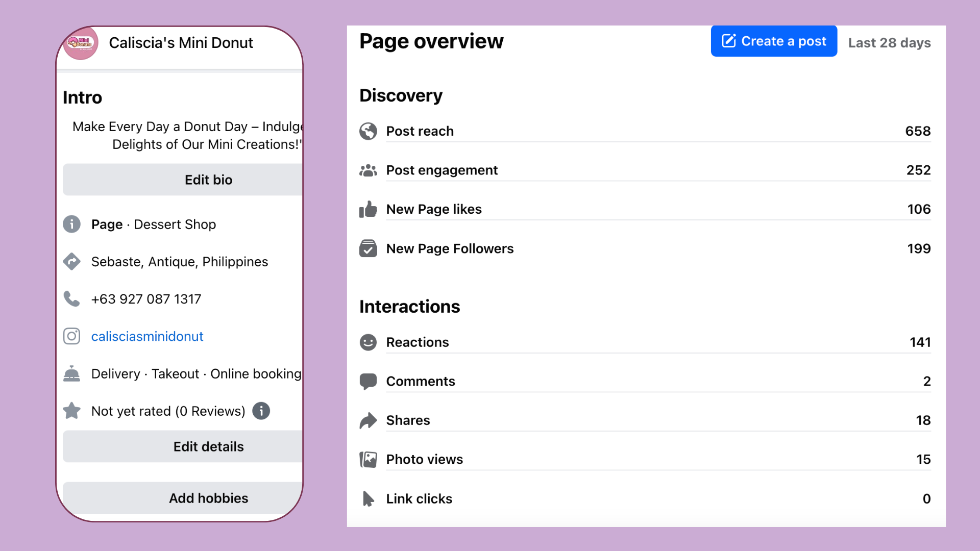The width and height of the screenshot is (980, 551).
Task: Click the Instagram icon in Intro
Action: tap(71, 336)
